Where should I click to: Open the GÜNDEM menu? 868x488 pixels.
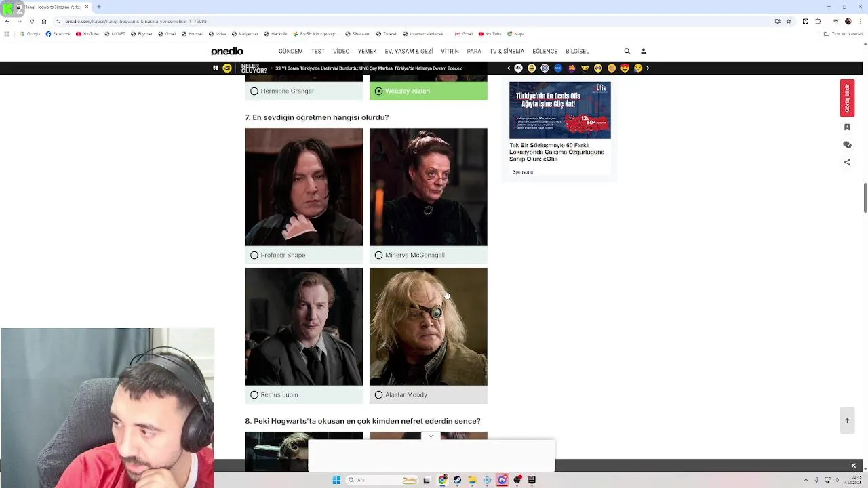pyautogui.click(x=290, y=52)
